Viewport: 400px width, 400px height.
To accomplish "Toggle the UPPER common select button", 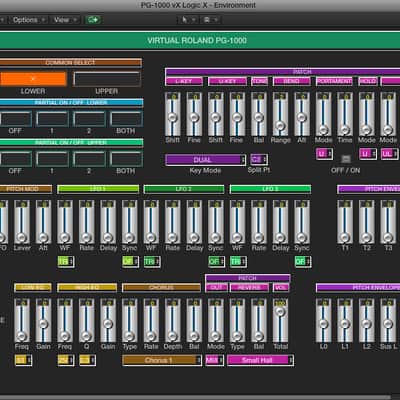I will coord(107,79).
